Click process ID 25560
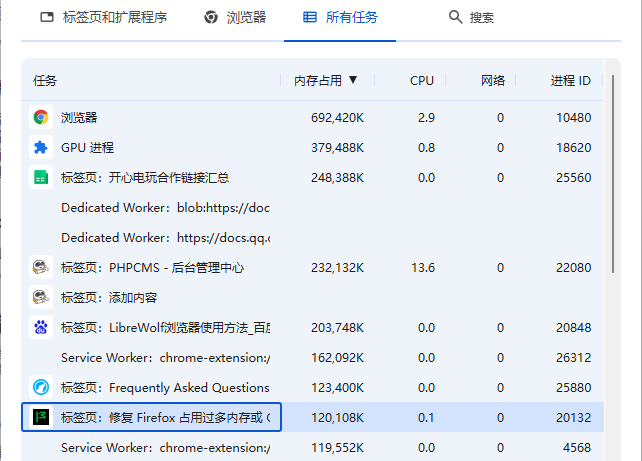Screen dimensions: 642x461 pyautogui.click(x=574, y=178)
